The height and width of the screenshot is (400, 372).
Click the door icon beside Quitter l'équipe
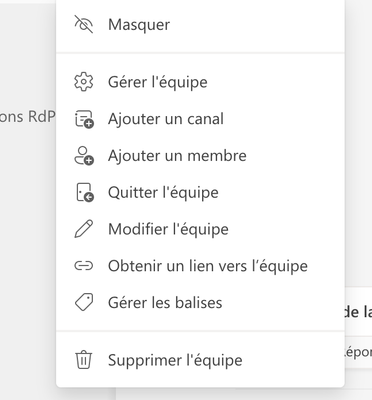pyautogui.click(x=85, y=192)
